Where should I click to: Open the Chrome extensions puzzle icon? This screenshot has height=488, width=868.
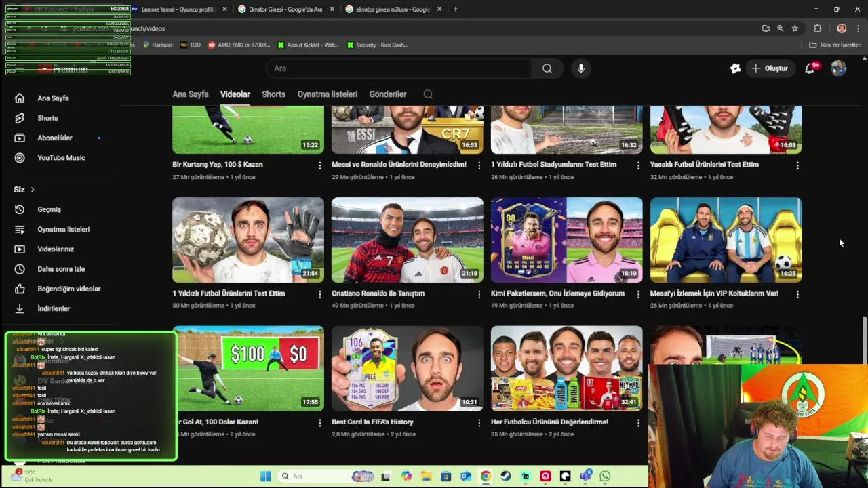pyautogui.click(x=817, y=28)
